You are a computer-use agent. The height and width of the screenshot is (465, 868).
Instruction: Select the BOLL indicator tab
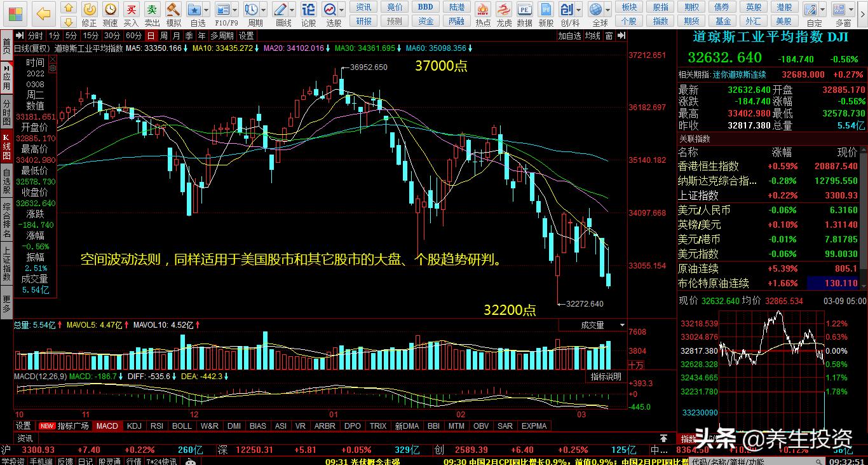pos(182,426)
